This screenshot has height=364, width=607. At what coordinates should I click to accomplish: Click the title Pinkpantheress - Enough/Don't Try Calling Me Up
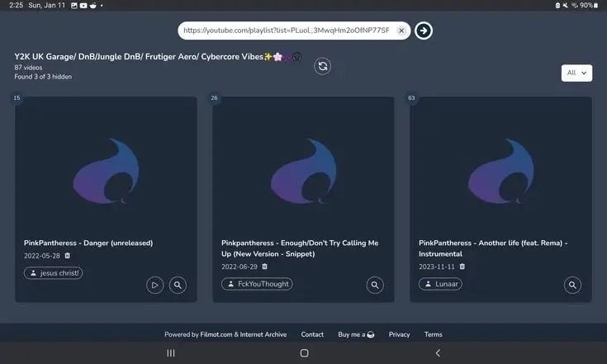click(x=300, y=248)
